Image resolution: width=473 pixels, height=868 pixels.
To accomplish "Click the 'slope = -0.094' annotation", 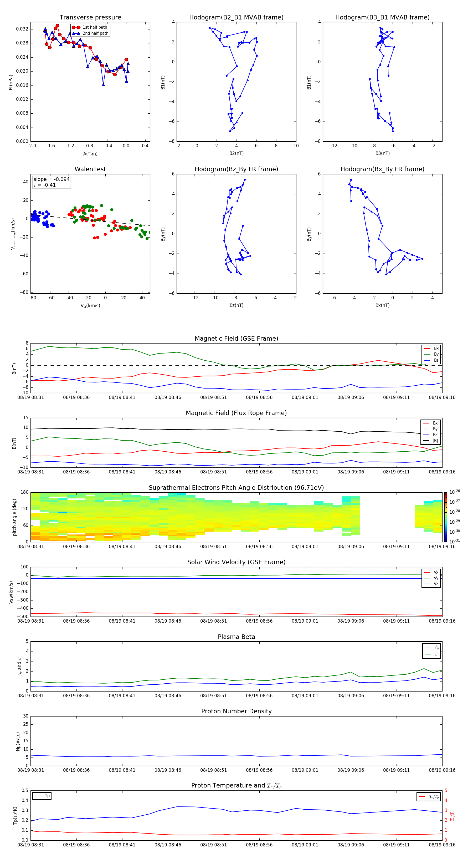I will click(x=52, y=179).
